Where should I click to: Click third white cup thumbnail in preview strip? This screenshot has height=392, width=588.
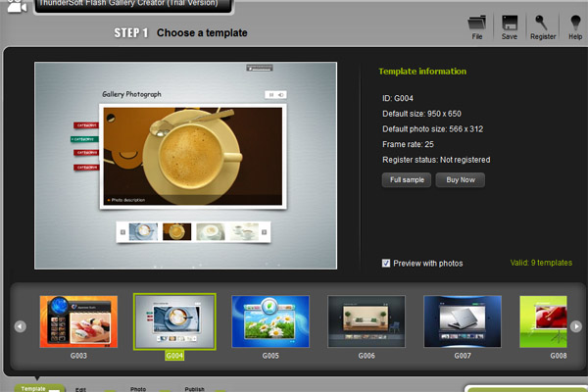pyautogui.click(x=211, y=232)
